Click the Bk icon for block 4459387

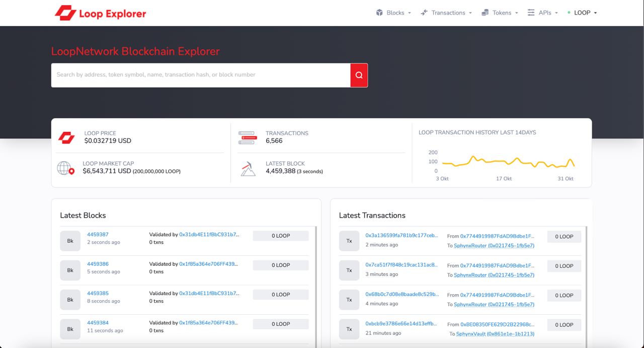(x=70, y=241)
